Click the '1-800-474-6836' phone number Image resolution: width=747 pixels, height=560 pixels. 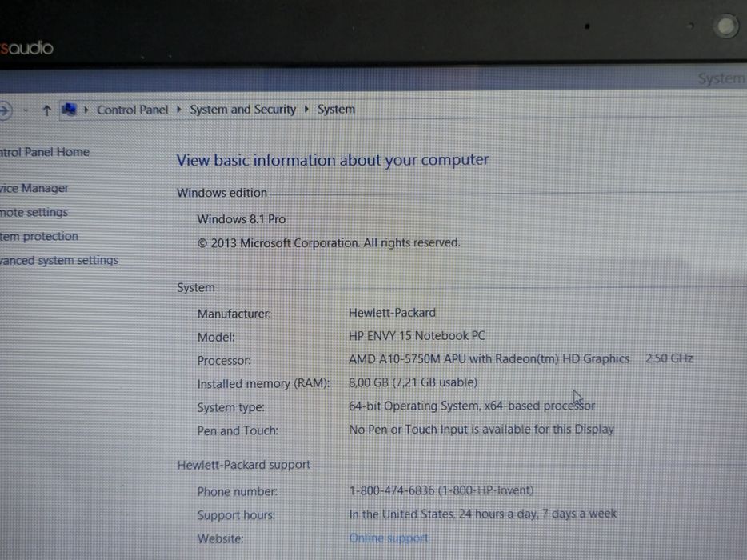[441, 490]
